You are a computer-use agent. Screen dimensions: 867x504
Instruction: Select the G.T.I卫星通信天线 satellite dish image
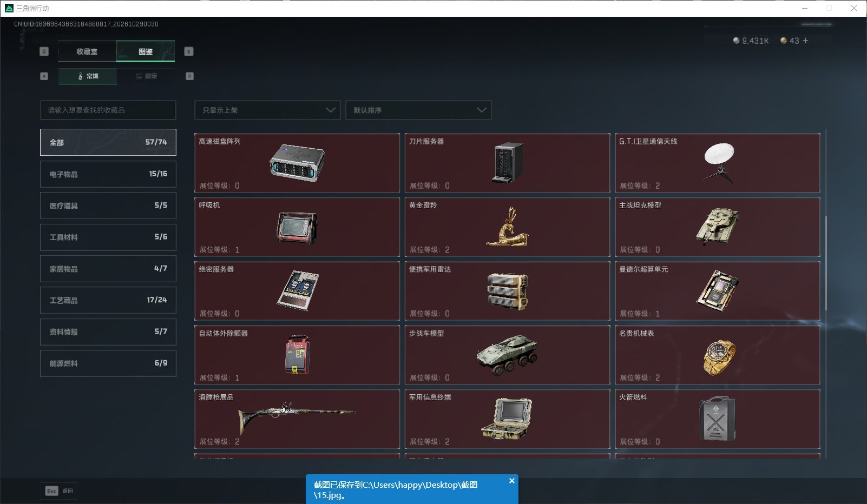[718, 163]
